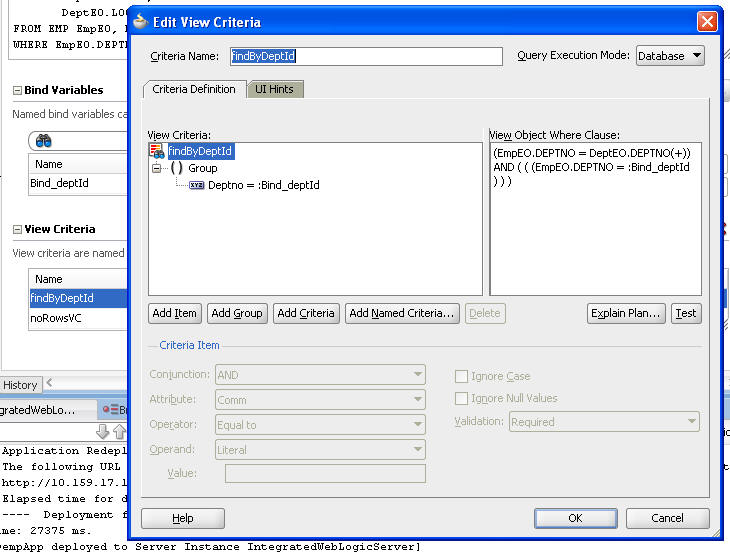
Task: Collapse the Group node in View Criteria tree
Action: pyautogui.click(x=156, y=168)
